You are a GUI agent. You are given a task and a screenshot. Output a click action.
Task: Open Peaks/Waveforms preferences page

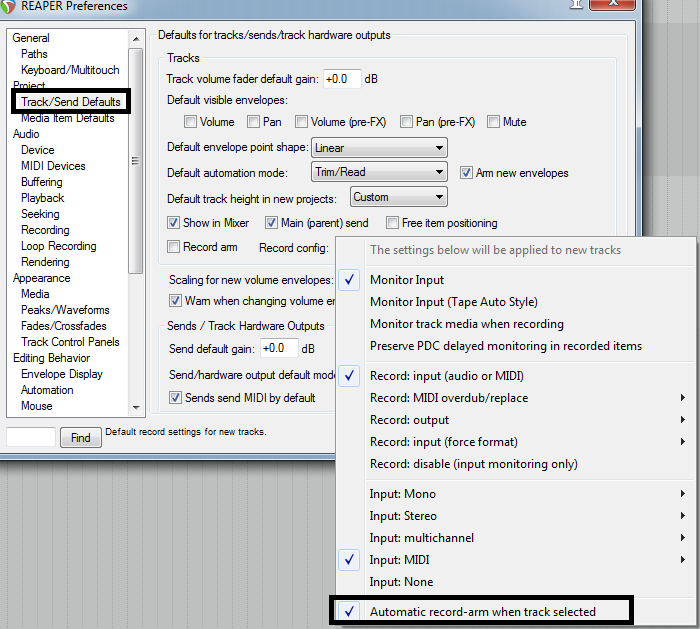[x=65, y=310]
